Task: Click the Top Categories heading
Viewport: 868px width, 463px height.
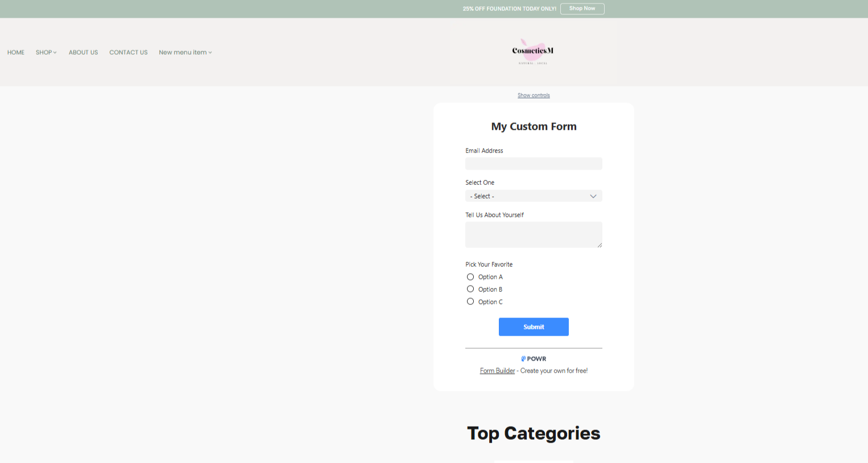Action: 534,433
